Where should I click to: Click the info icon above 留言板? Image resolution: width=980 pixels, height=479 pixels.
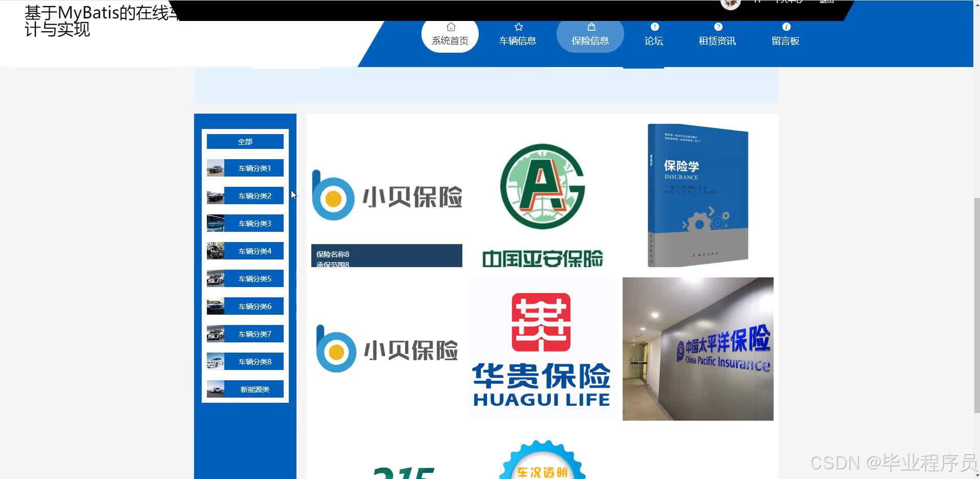tap(786, 27)
